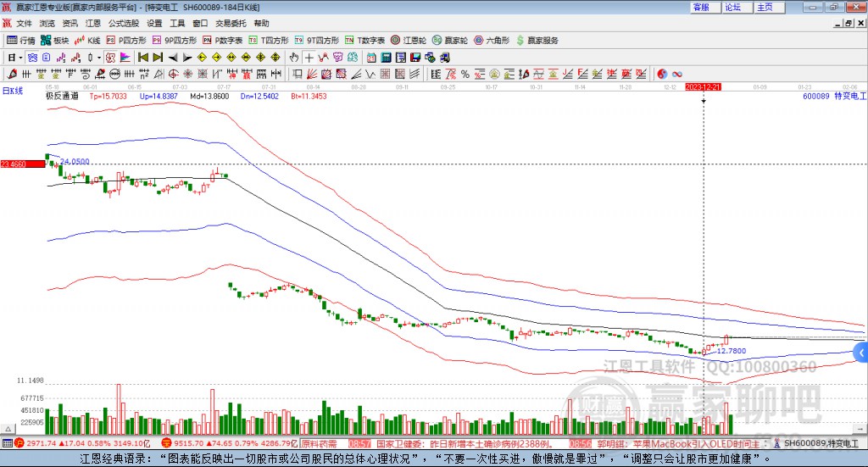Open the 板块 sector view
Image resolution: width=868 pixels, height=467 pixels.
pos(55,40)
